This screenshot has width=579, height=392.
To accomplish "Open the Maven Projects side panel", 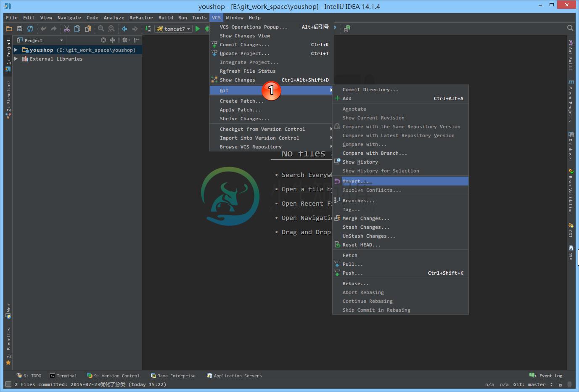I will click(x=571, y=101).
